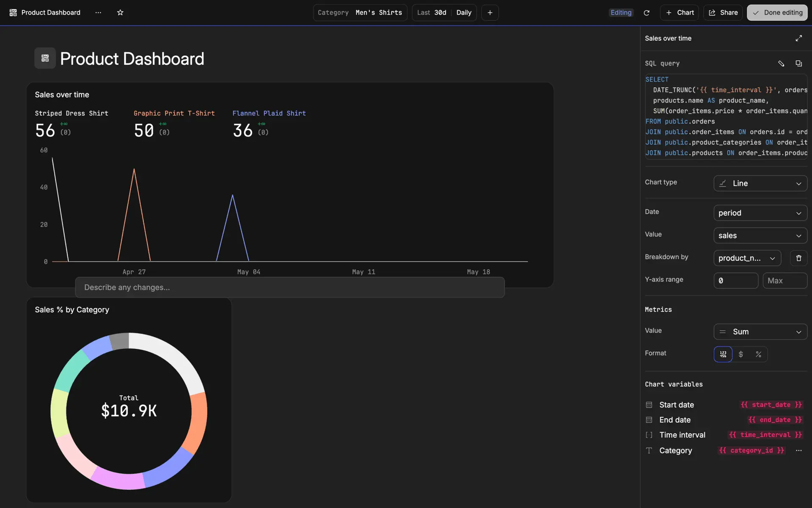Star the Product Dashboard as favorite
This screenshot has width=812, height=508.
pos(120,13)
